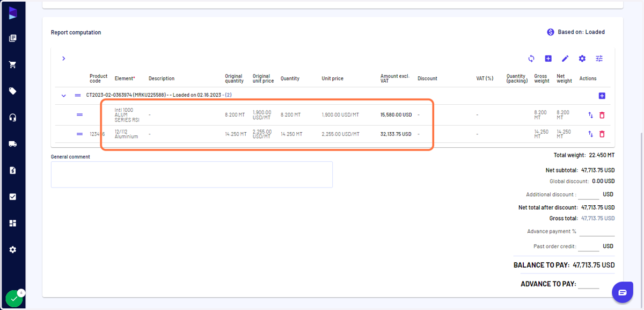This screenshot has height=310, width=644.
Task: Delete the Intl 1000 ALUM SERIES RSI row
Action: pos(602,115)
